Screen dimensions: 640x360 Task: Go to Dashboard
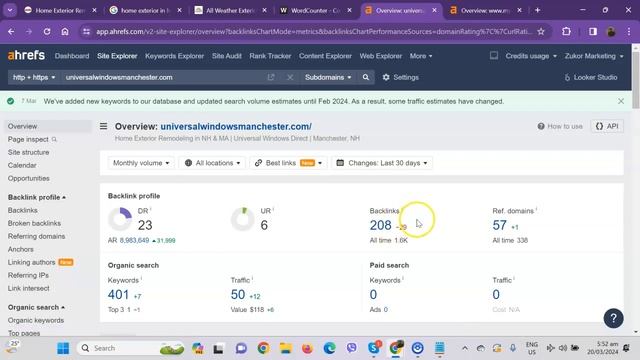coord(72,56)
